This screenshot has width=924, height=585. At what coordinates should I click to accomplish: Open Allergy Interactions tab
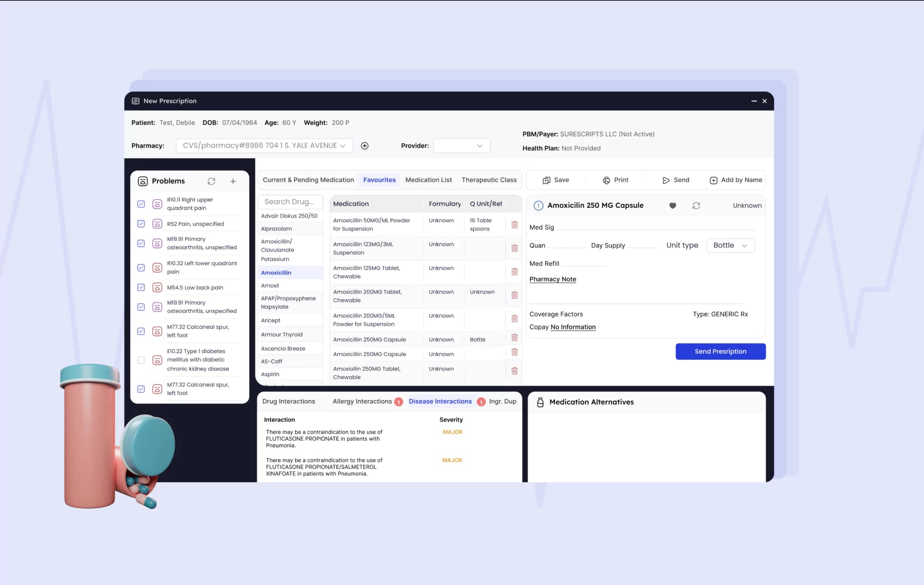(362, 401)
